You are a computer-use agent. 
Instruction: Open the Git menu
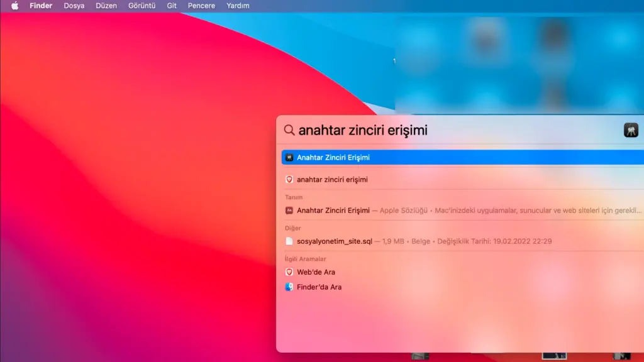coord(172,6)
